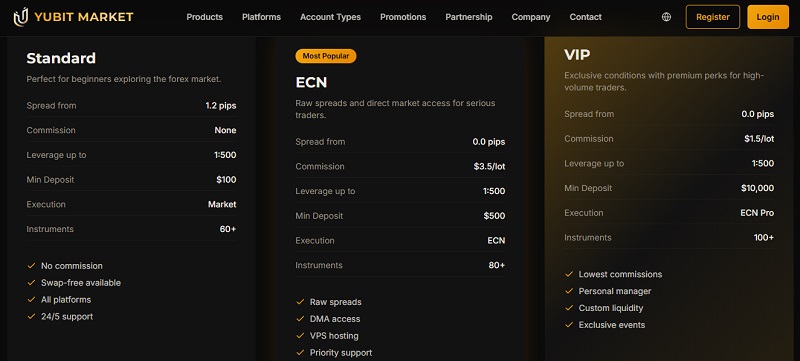Open the language globe icon
Image resolution: width=800 pixels, height=361 pixels.
click(666, 17)
